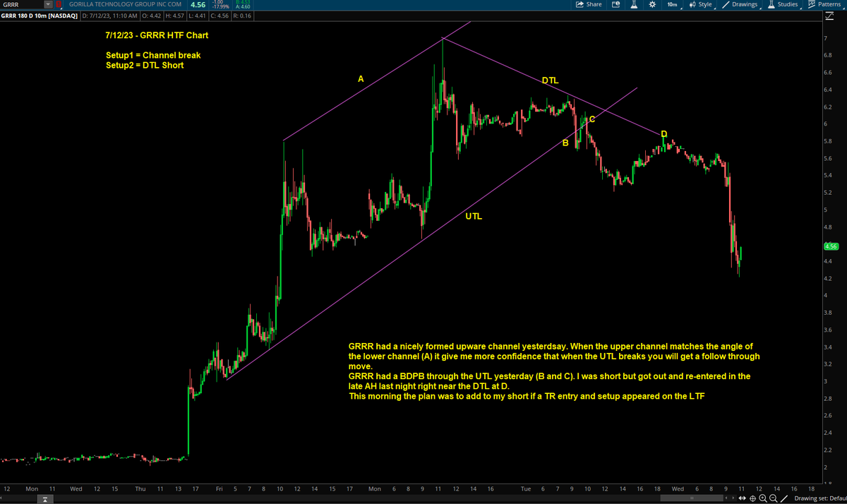The width and height of the screenshot is (847, 504).
Task: Click the B label near the breakdown
Action: (565, 143)
